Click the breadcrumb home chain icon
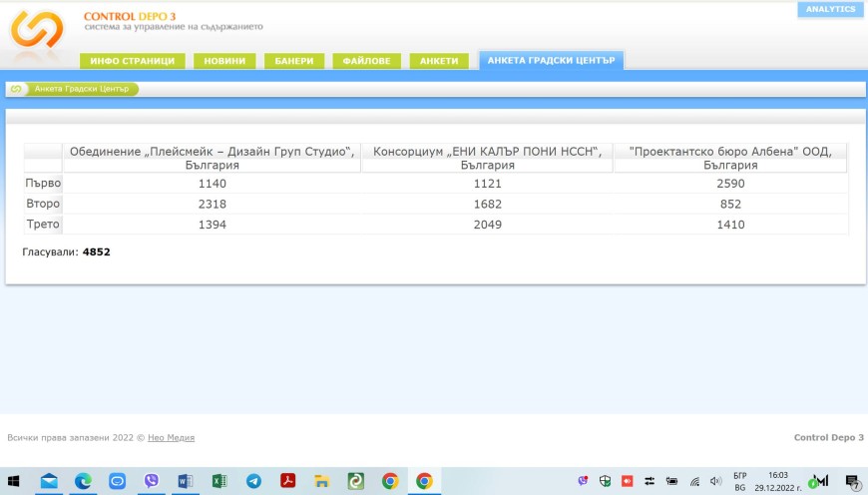Screen dimensions: 868x495 click(x=16, y=89)
